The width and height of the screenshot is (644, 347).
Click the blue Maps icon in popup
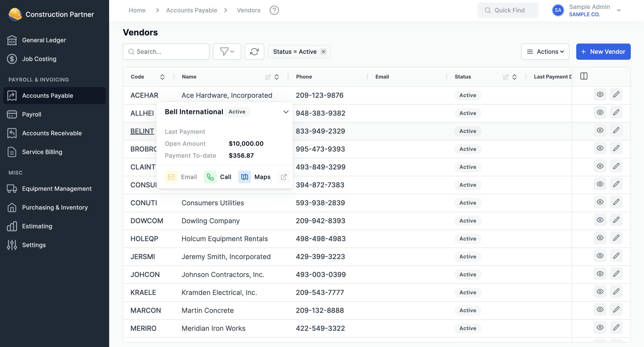244,177
